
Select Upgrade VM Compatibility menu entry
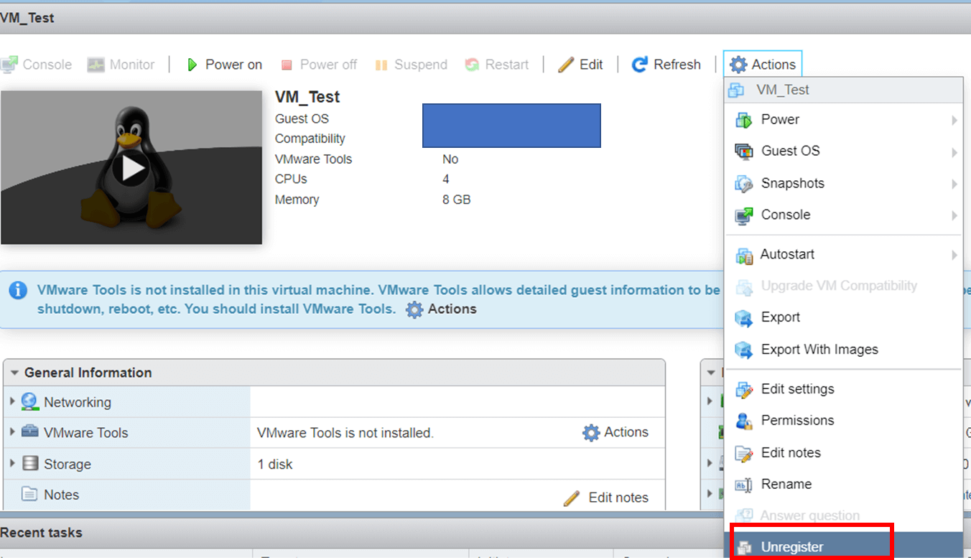[x=843, y=286]
